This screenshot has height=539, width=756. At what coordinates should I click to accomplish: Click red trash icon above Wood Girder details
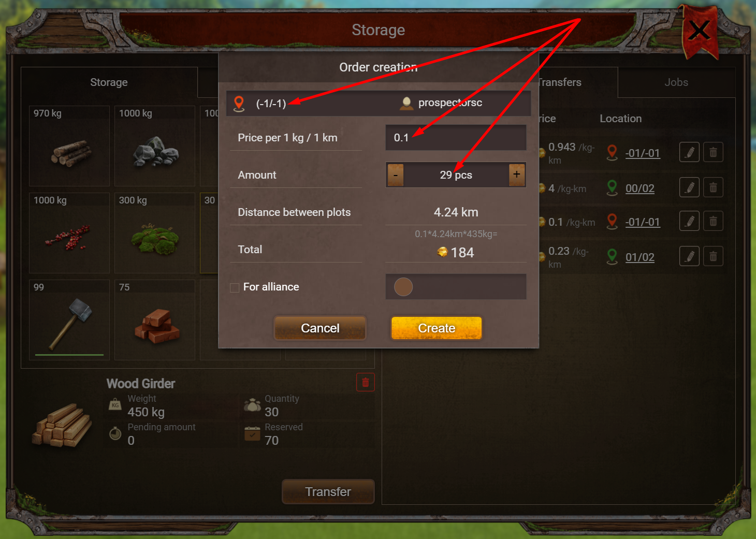[x=365, y=382]
